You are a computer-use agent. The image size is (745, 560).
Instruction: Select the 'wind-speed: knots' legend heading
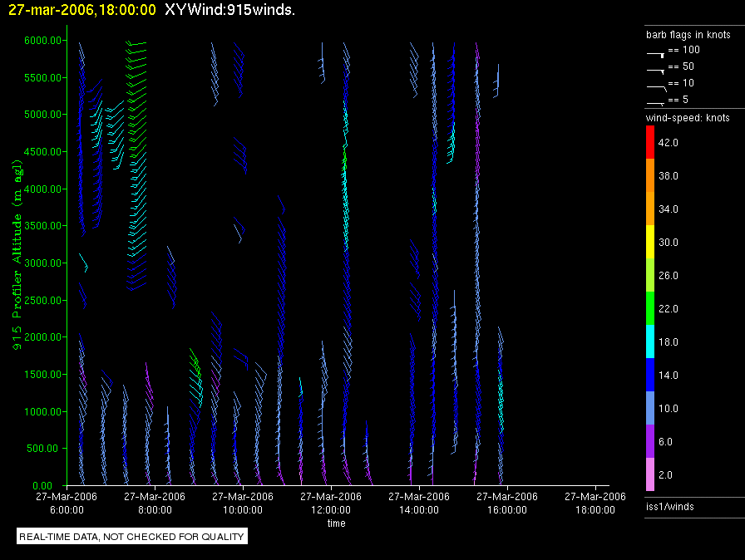[688, 118]
